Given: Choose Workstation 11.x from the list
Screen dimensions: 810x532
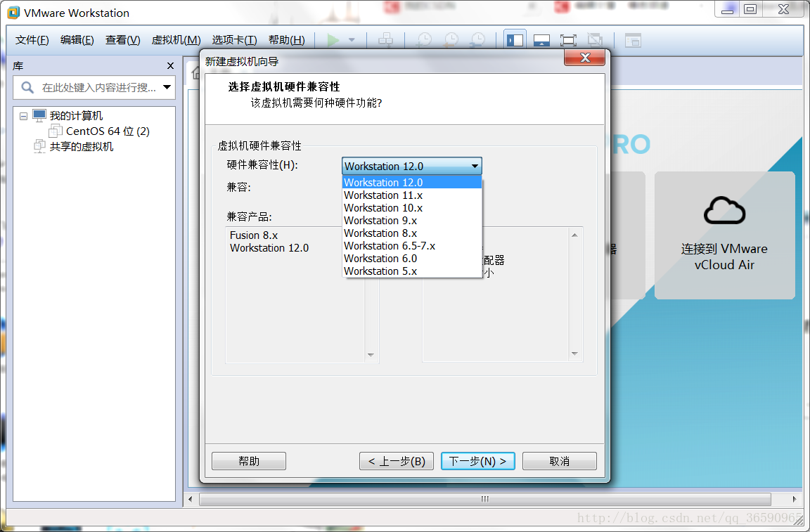Looking at the screenshot, I should coord(412,195).
